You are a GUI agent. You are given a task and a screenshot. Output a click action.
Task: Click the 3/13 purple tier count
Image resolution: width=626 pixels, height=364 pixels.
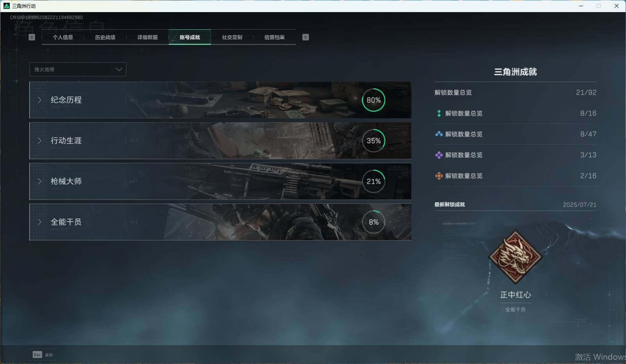point(588,155)
